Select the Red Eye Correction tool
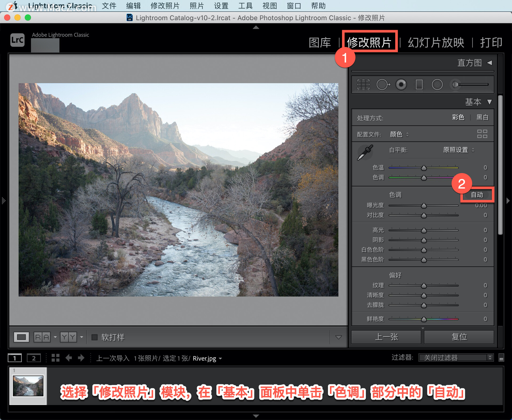The width and height of the screenshot is (512, 420). click(401, 85)
